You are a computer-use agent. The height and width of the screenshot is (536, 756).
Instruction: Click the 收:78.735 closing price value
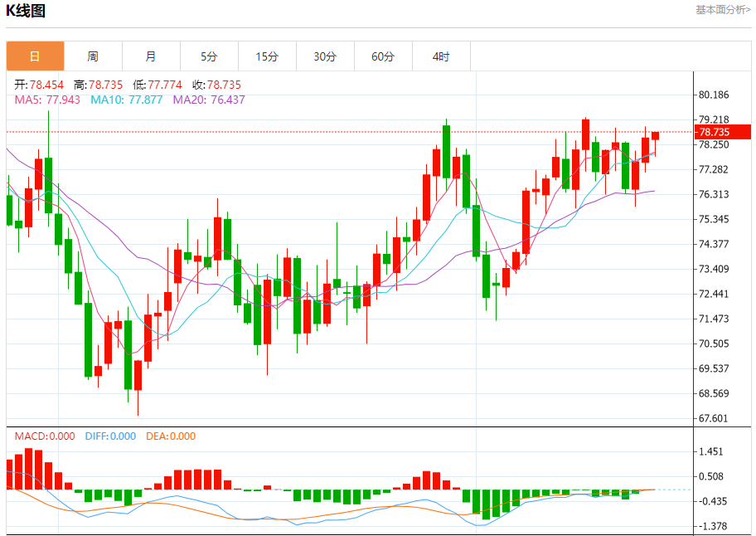point(216,85)
